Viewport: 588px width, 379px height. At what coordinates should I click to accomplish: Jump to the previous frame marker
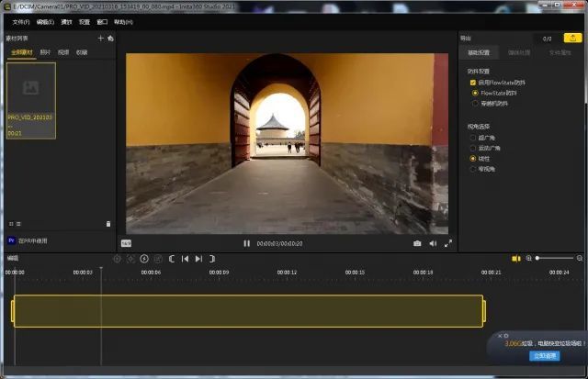pos(185,259)
